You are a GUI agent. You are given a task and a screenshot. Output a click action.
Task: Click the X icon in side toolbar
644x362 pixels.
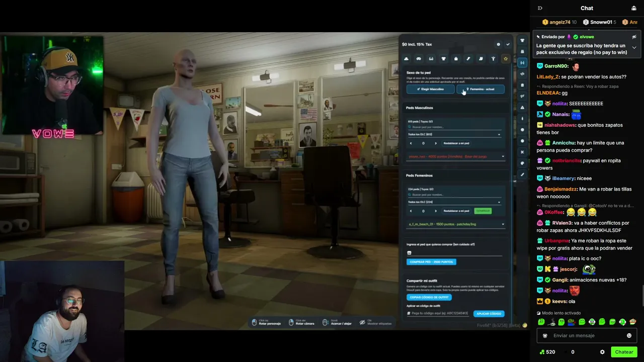[522, 152]
